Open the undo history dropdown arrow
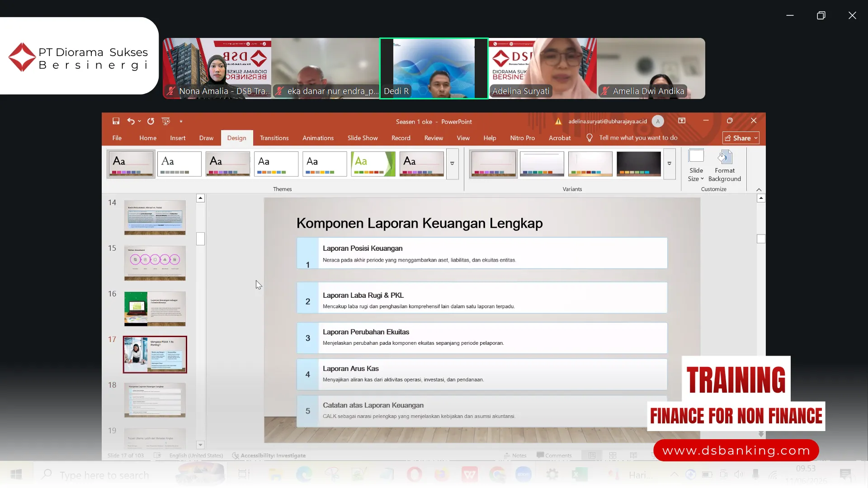This screenshot has height=488, width=868. pos(140,121)
